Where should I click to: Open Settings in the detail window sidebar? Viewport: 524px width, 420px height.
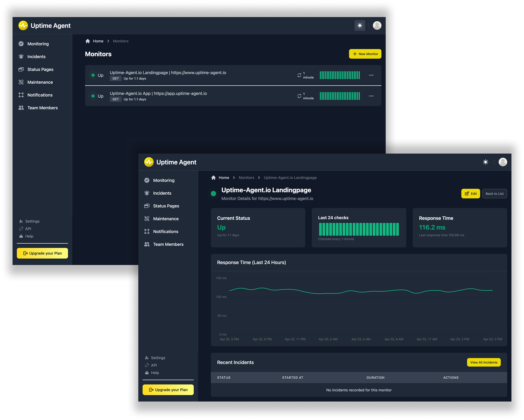[x=158, y=358]
